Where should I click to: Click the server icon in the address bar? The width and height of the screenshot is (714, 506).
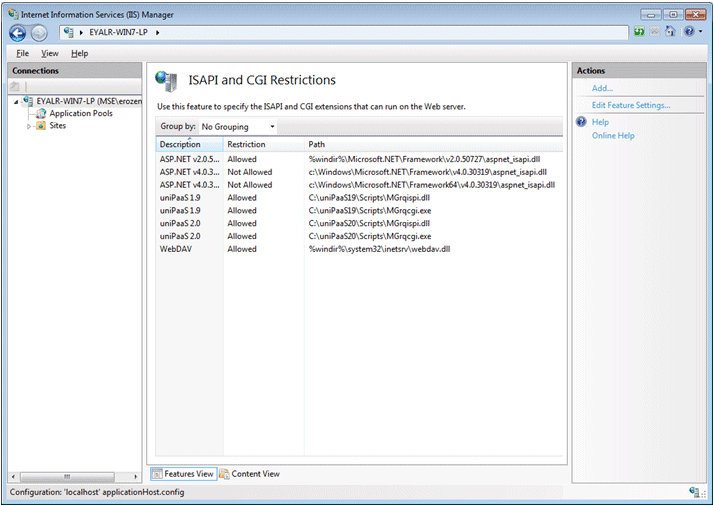[68, 32]
